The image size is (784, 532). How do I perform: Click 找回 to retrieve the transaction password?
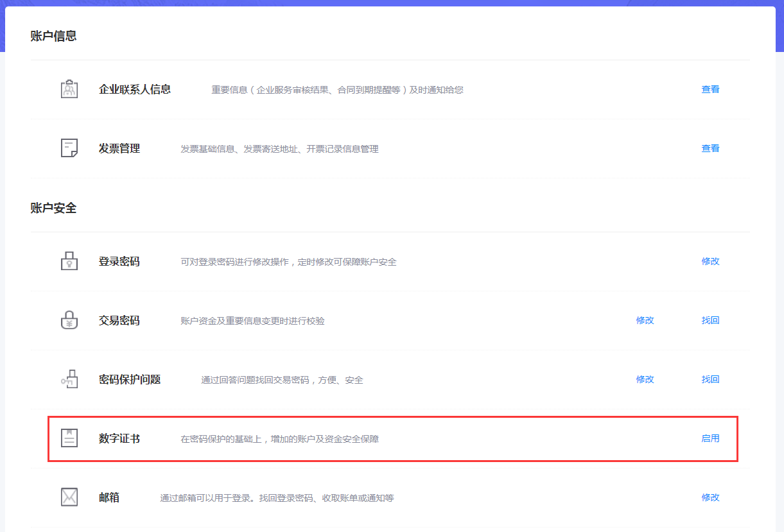pos(710,320)
